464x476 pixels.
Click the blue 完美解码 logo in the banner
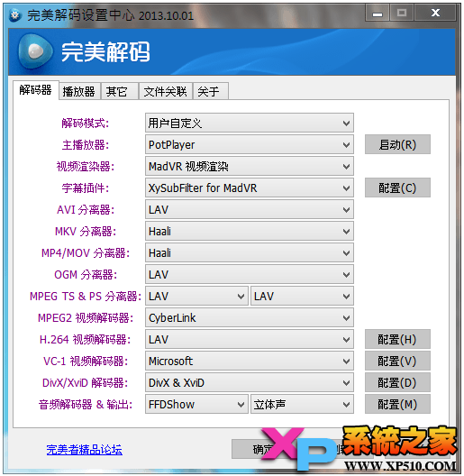(35, 51)
